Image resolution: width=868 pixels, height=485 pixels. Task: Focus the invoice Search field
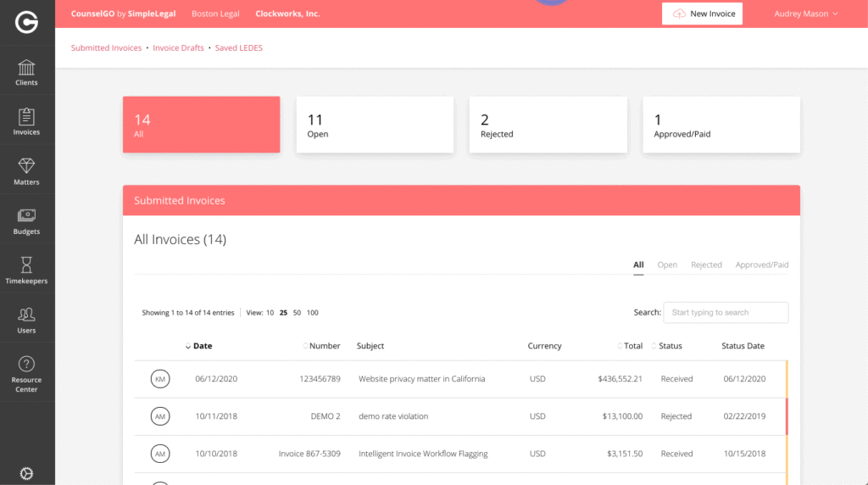(726, 312)
